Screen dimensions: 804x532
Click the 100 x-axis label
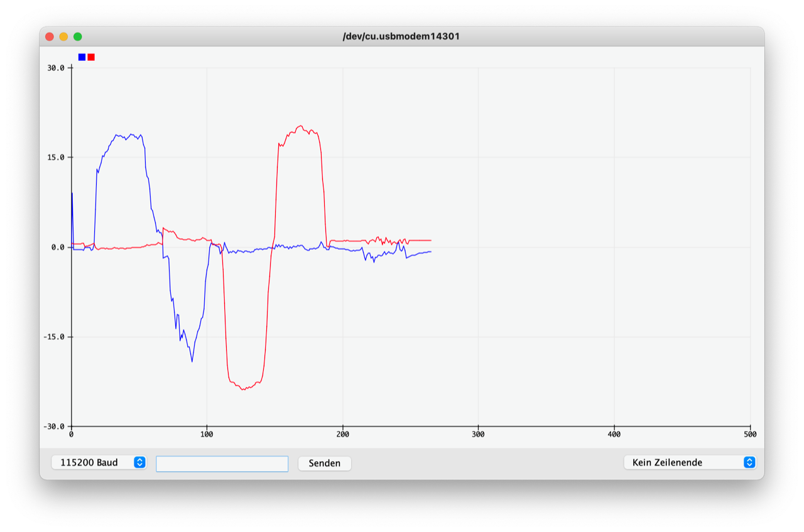coord(207,434)
